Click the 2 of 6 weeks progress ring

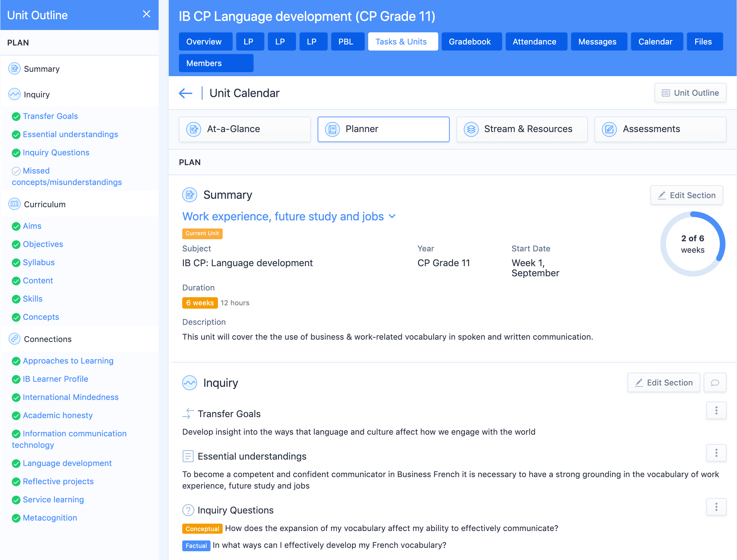[693, 244]
